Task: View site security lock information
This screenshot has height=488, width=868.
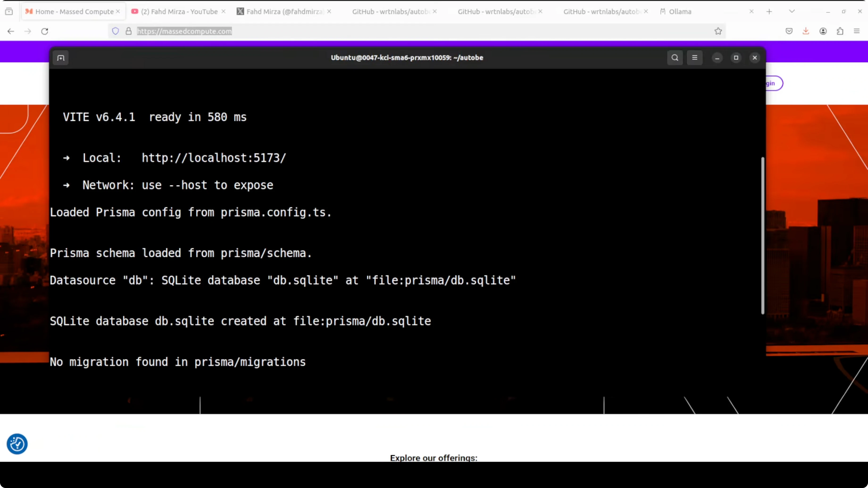Action: click(x=128, y=31)
